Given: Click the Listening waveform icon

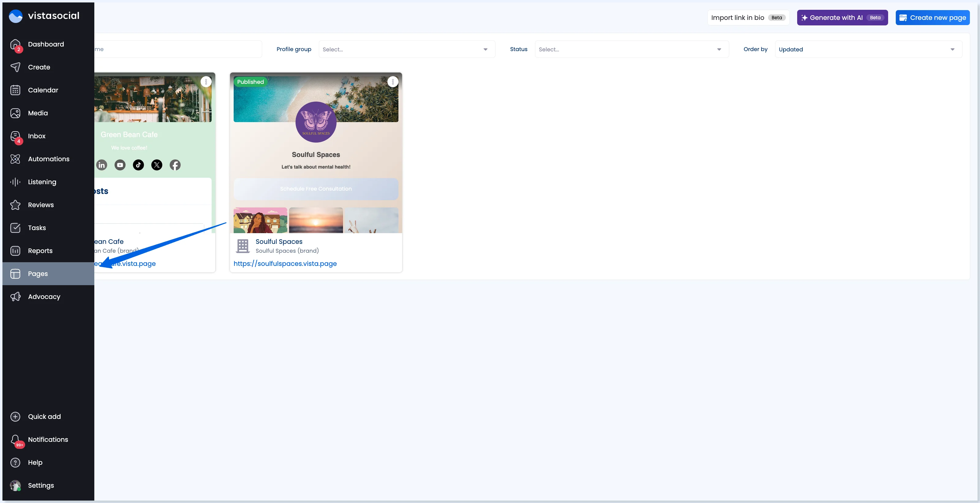Looking at the screenshot, I should [x=16, y=182].
